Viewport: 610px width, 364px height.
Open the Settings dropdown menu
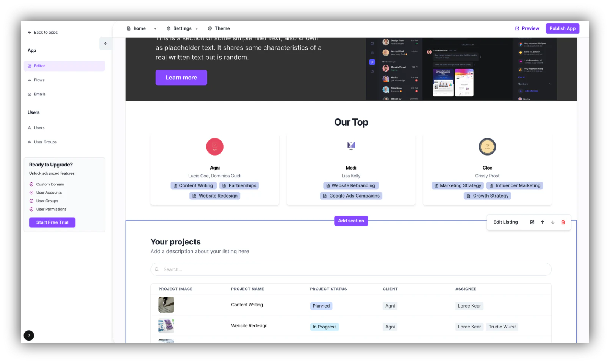click(x=182, y=28)
